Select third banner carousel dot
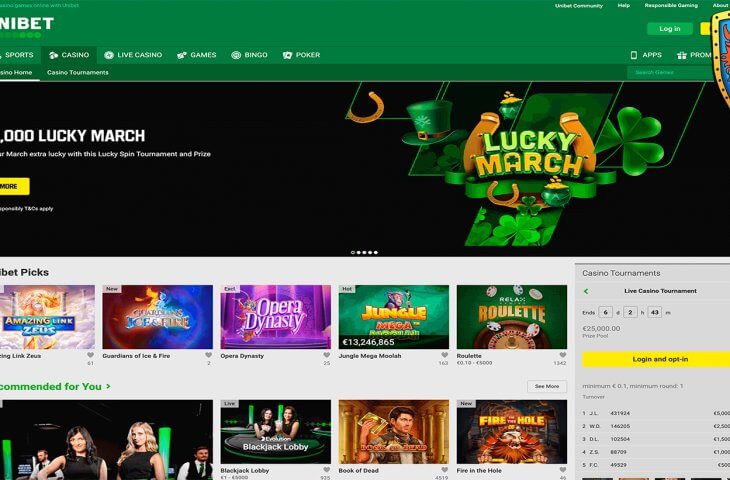Viewport: 730px width, 480px height. click(x=364, y=252)
